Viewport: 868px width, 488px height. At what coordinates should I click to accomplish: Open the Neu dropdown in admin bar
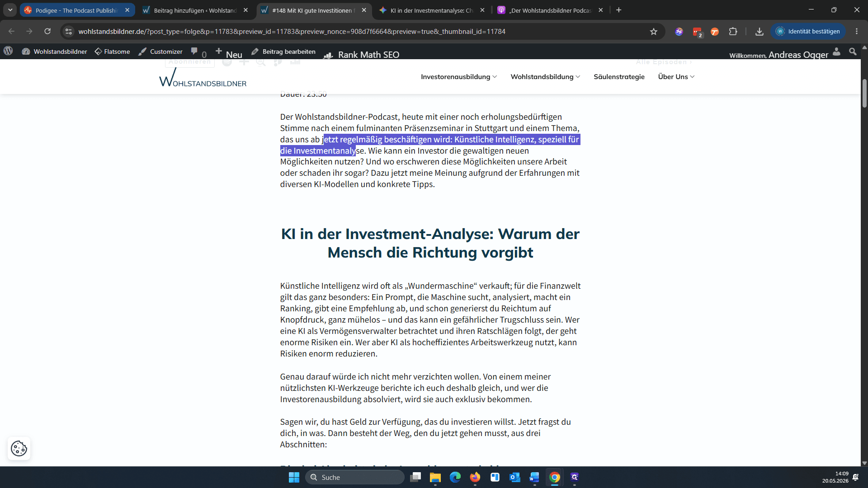pos(229,53)
